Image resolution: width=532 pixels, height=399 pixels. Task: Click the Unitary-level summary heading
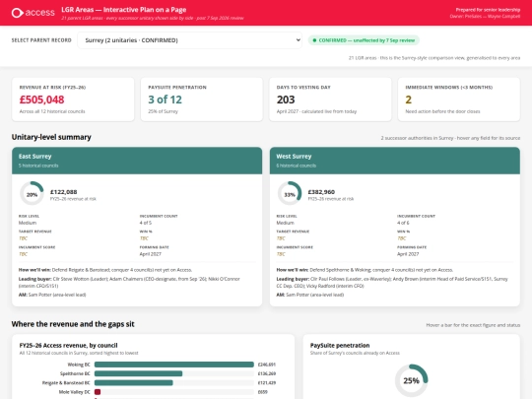[x=51, y=137]
